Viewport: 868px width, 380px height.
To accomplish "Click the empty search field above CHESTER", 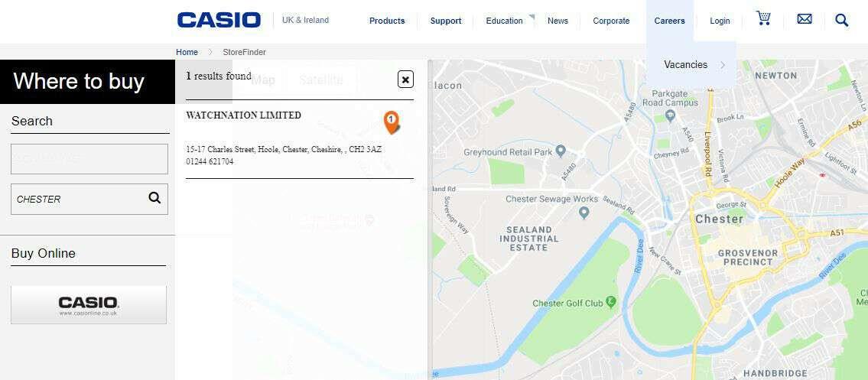I will [x=89, y=159].
